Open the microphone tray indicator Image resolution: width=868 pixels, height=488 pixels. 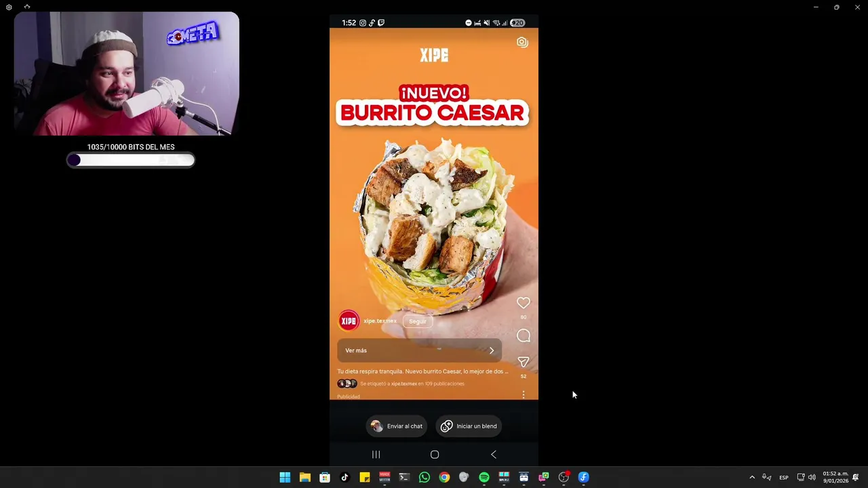coord(767,477)
